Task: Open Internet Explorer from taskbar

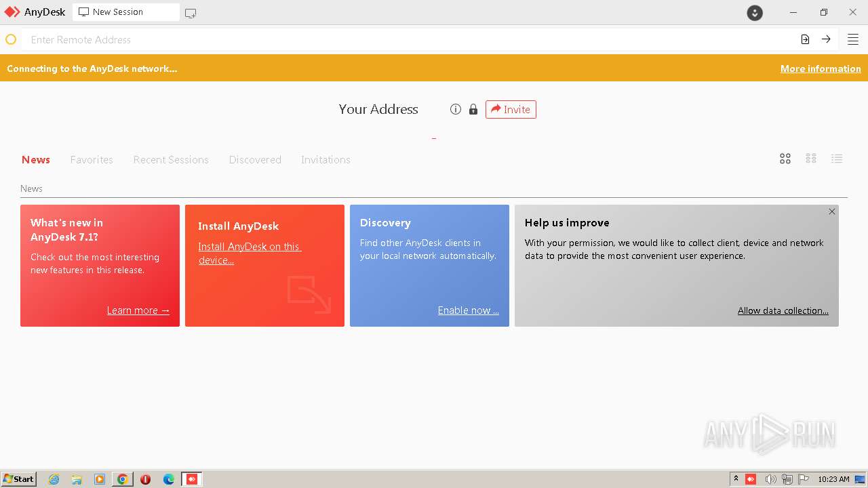Action: [x=54, y=479]
